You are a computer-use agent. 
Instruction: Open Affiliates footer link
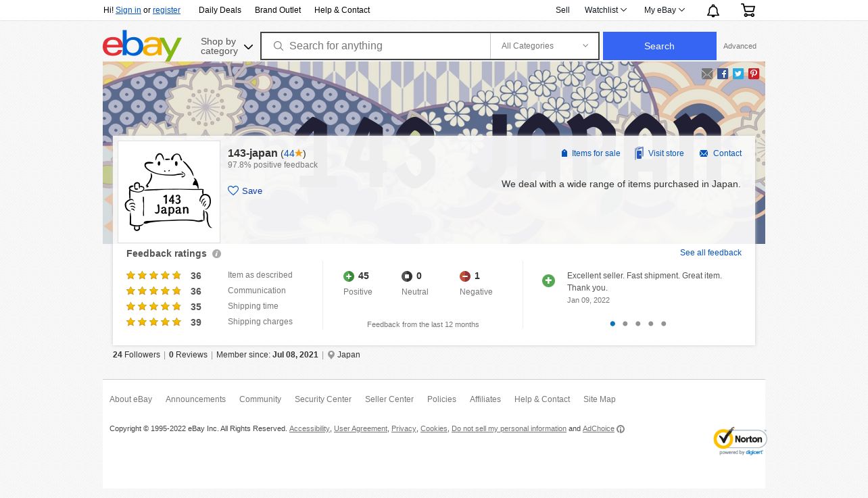485,399
